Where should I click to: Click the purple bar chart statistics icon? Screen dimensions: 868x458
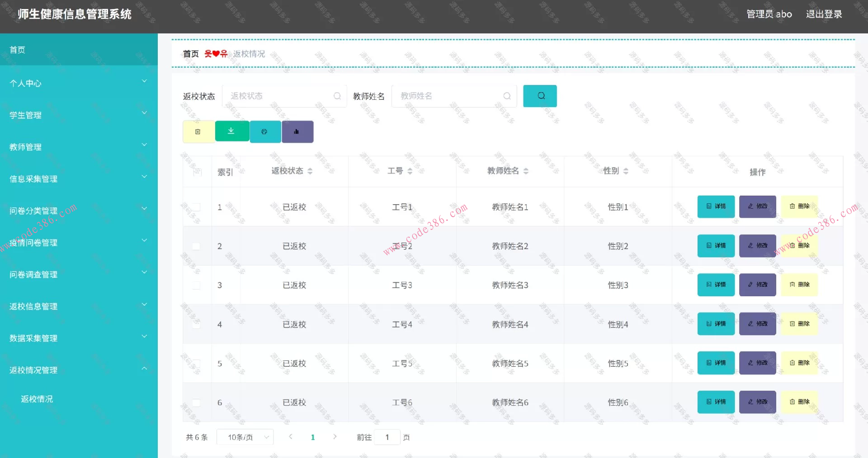(297, 131)
